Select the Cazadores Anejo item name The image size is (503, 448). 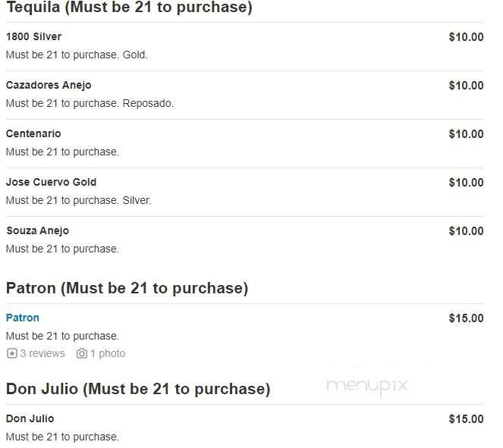pos(49,85)
